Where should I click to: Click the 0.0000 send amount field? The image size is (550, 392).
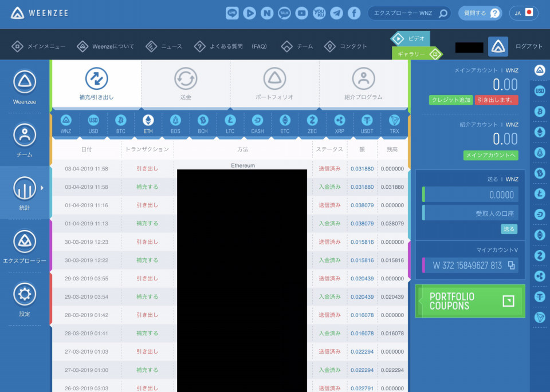click(x=470, y=195)
